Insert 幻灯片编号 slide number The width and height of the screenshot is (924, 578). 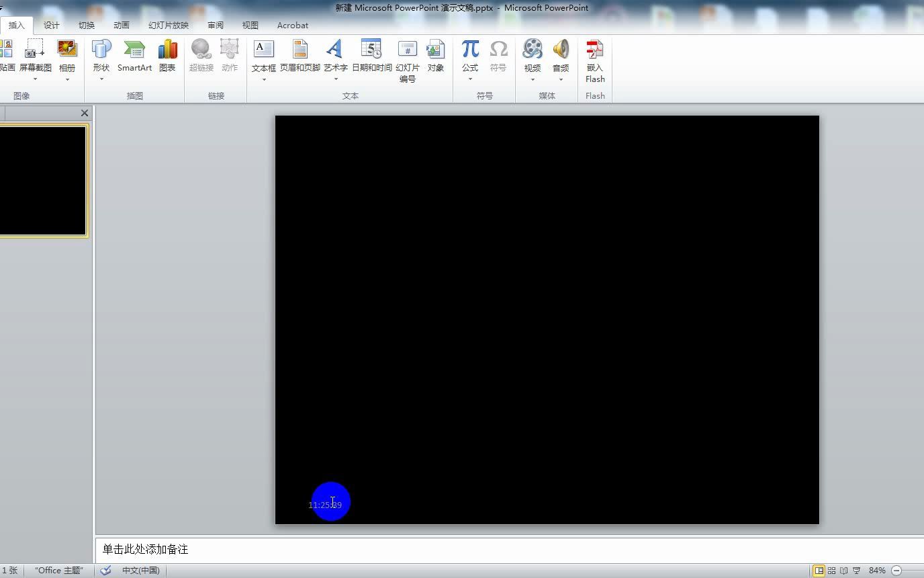click(408, 61)
